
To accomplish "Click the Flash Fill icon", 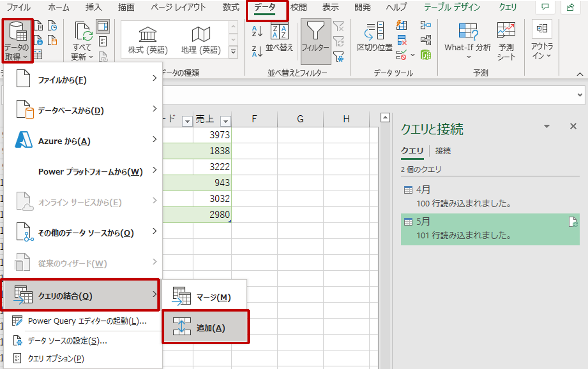I will [401, 26].
